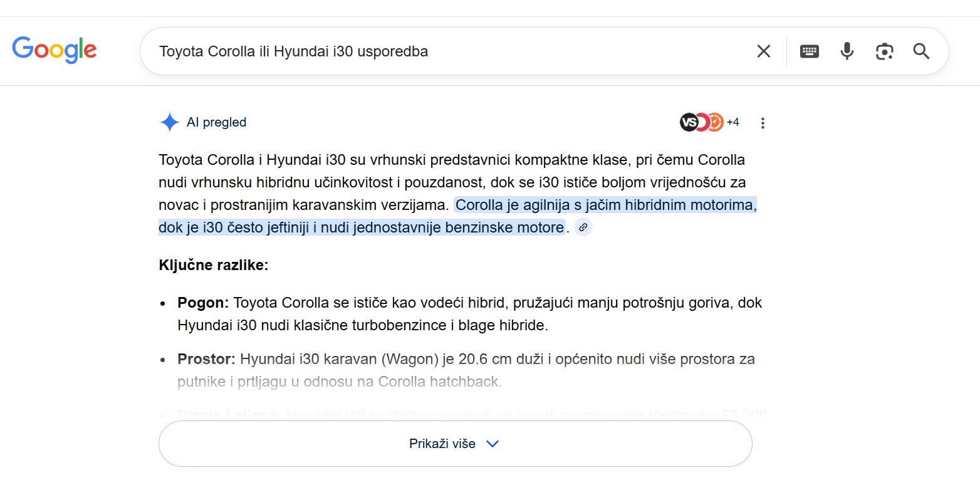Click the on-screen keyboard icon
This screenshot has width=980, height=480.
coord(809,51)
